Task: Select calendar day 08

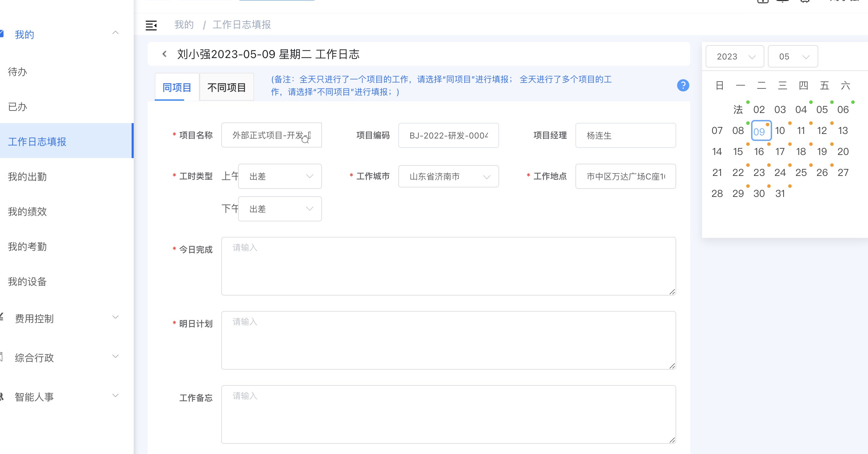Action: coord(738,130)
